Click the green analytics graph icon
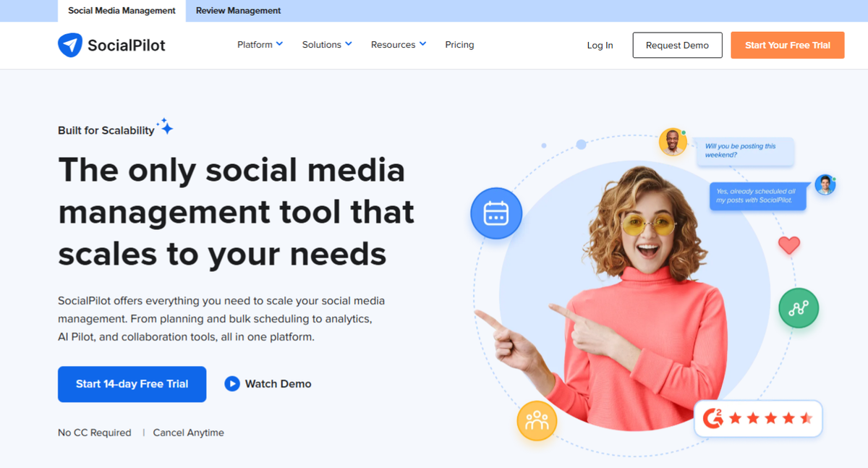 coord(799,309)
